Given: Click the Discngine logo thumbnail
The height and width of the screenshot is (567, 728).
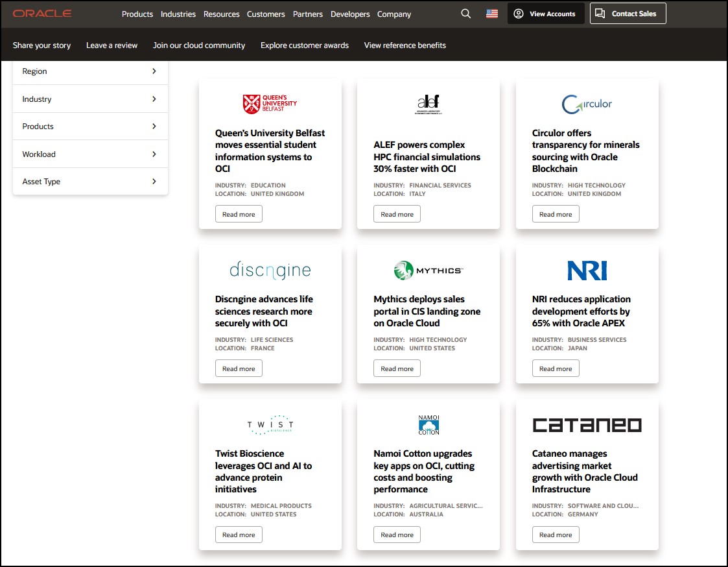Looking at the screenshot, I should pyautogui.click(x=270, y=271).
